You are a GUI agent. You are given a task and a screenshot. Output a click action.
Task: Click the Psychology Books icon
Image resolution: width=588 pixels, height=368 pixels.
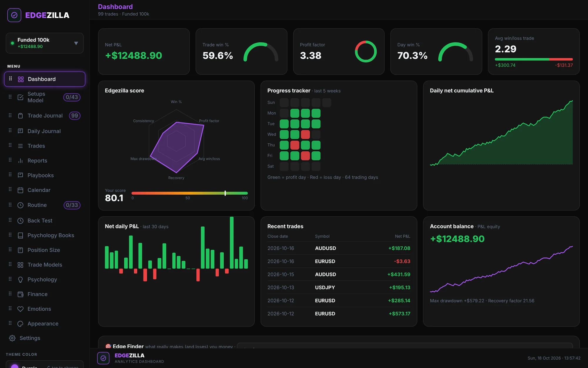click(x=20, y=236)
